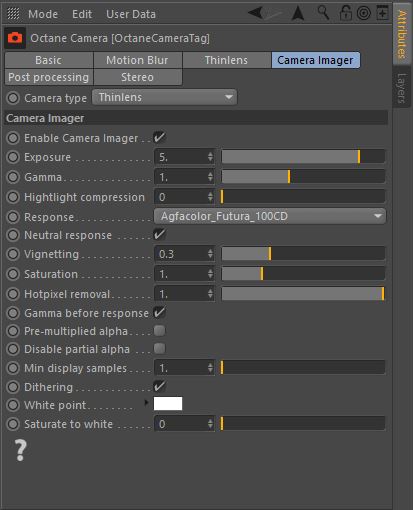Switch to the Motion Blur tab
The height and width of the screenshot is (510, 414).
[138, 60]
